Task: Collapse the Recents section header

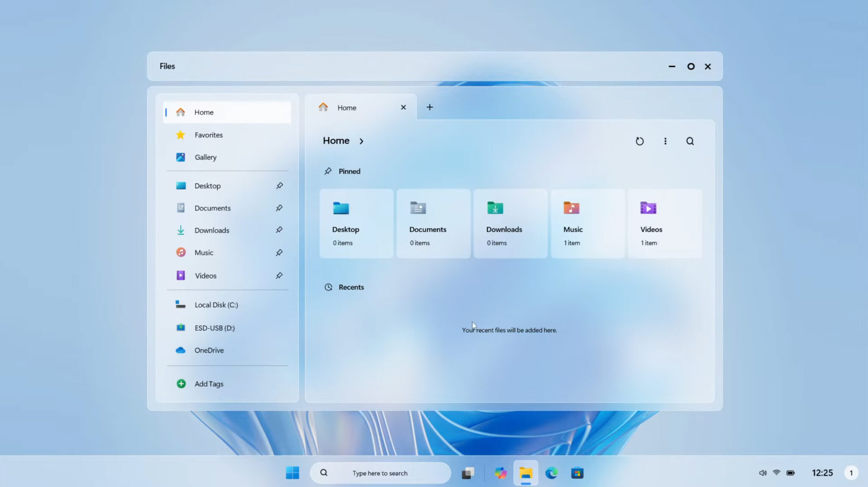Action: pos(351,287)
